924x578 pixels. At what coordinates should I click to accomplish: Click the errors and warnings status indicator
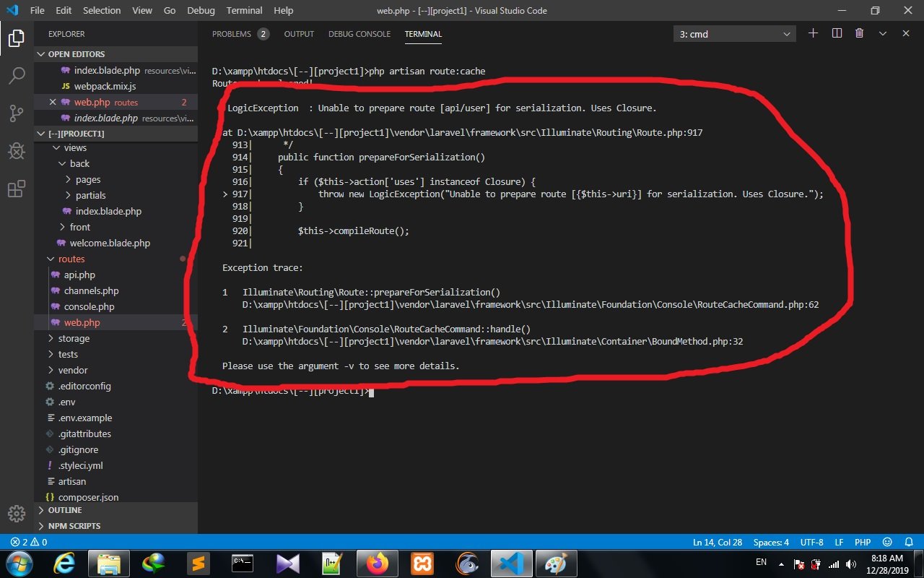(29, 542)
